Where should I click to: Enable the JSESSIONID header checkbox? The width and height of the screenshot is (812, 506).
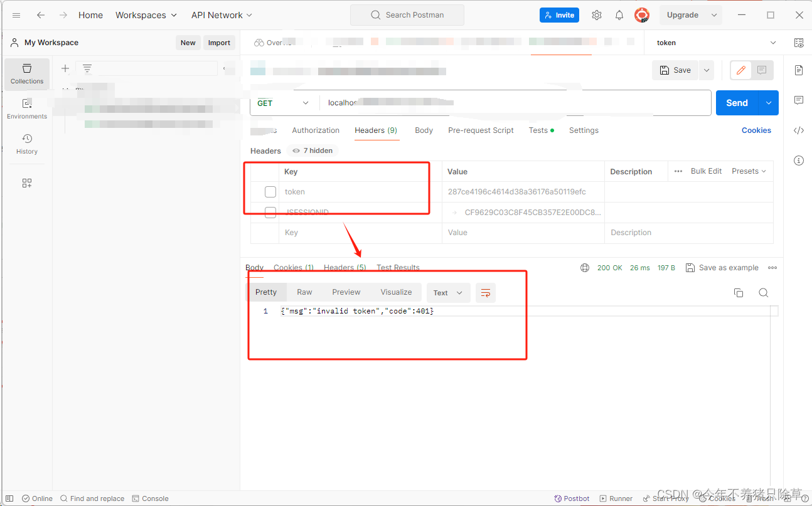[x=270, y=213]
